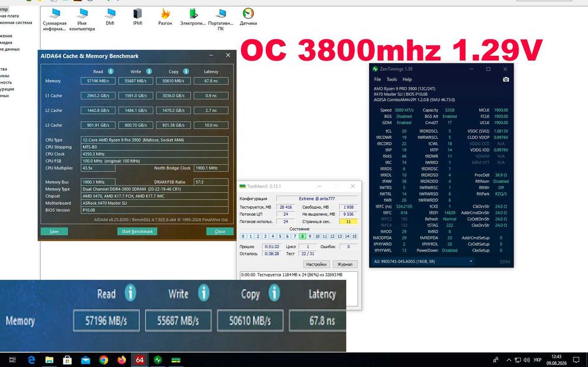The height and width of the screenshot is (367, 588).
Task: Click the Copy info icon in benchmark header
Action: [186, 71]
